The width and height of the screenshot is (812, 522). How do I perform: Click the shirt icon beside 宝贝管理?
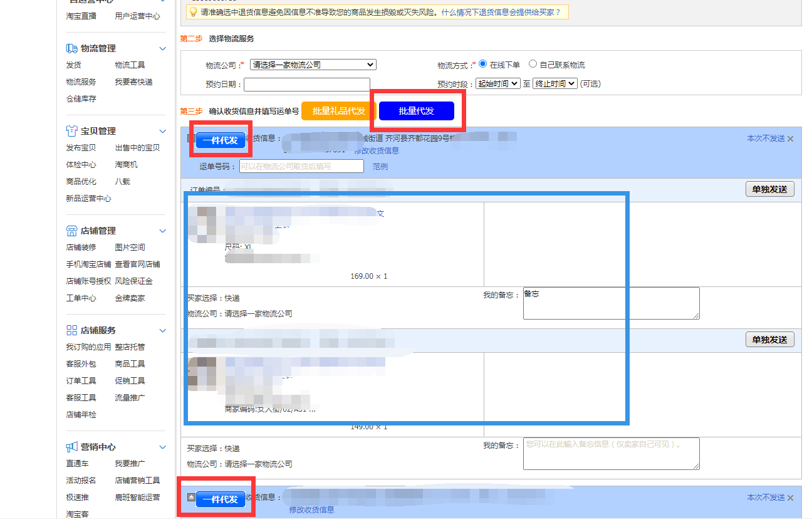tap(71, 131)
